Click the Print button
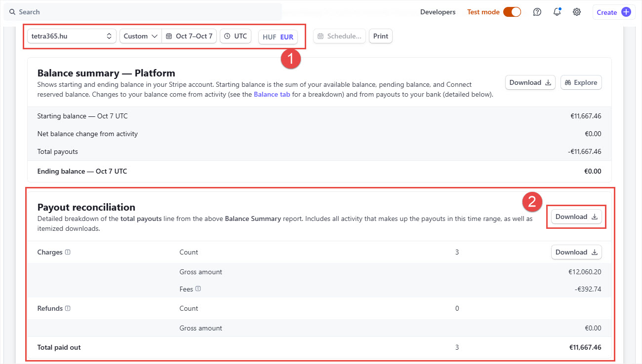This screenshot has width=642, height=364. click(380, 36)
